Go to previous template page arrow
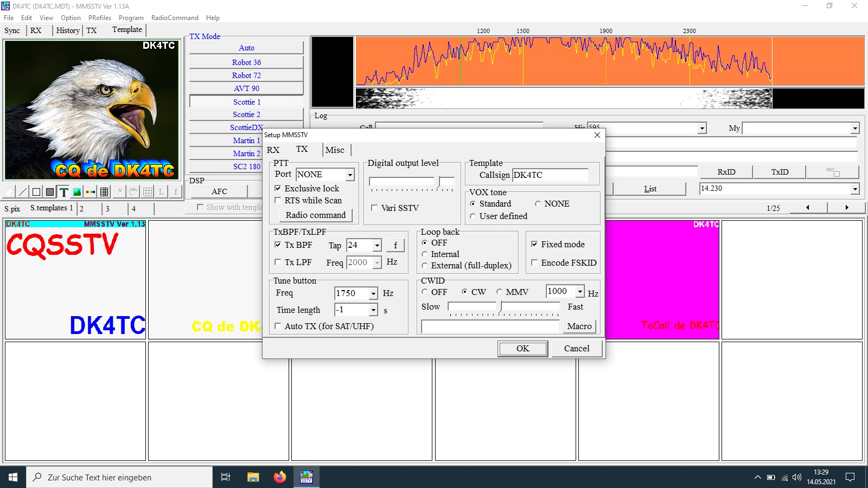The width and height of the screenshot is (868, 488). (x=808, y=208)
